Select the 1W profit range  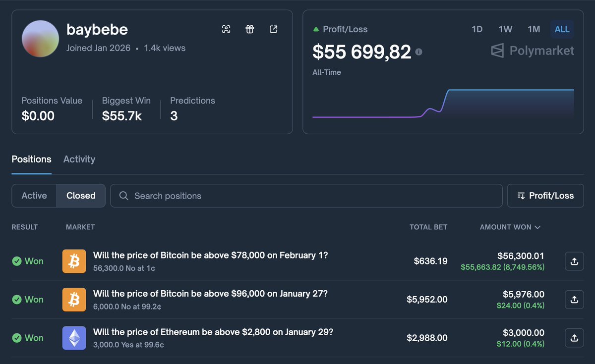[x=505, y=29]
